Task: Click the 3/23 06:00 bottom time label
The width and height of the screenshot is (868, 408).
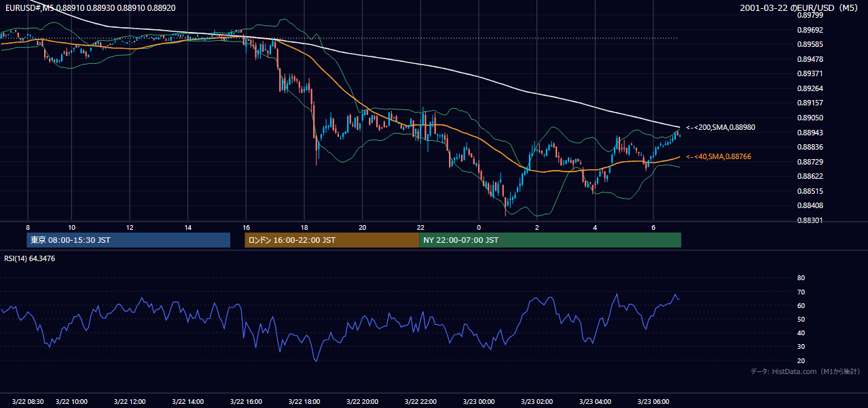Action: click(653, 401)
